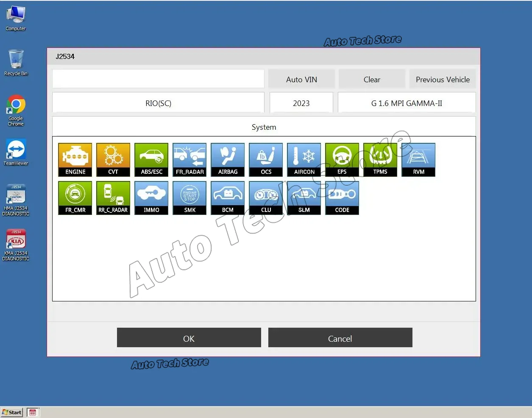Choose the EPS steering system

coord(342,159)
